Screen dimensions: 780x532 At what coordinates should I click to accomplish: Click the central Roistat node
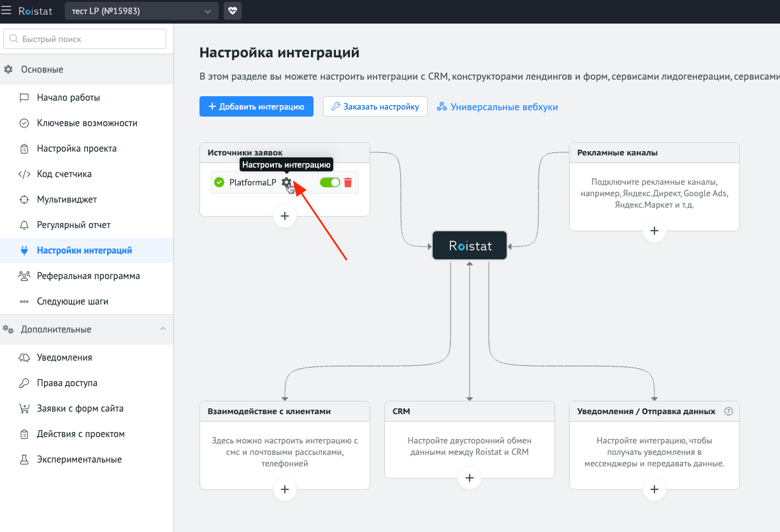[x=470, y=245]
